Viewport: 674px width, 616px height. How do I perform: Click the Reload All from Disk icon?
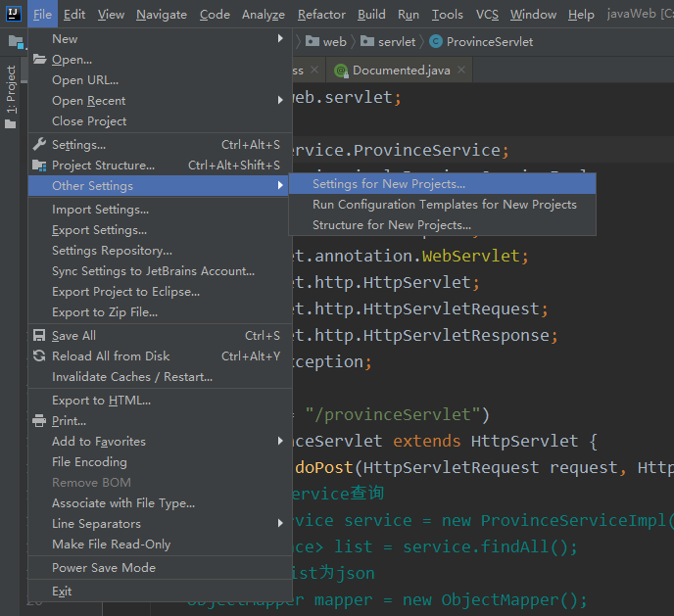(40, 356)
